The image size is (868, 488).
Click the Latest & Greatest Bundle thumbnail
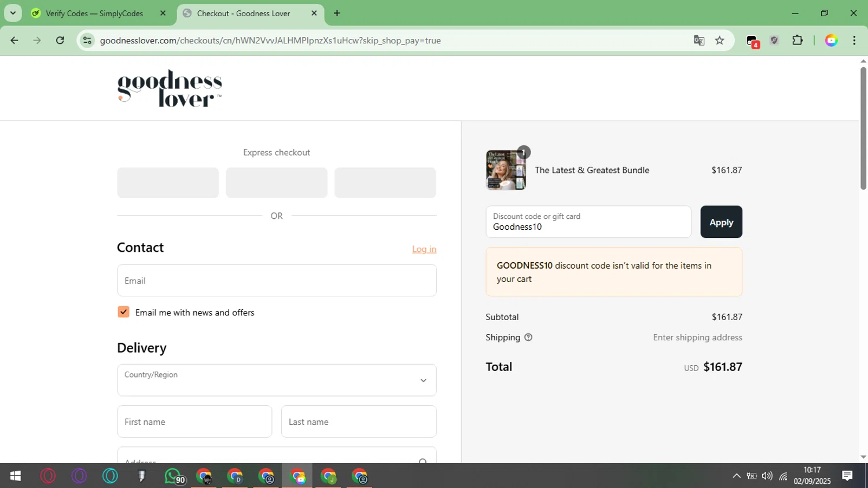pos(506,170)
